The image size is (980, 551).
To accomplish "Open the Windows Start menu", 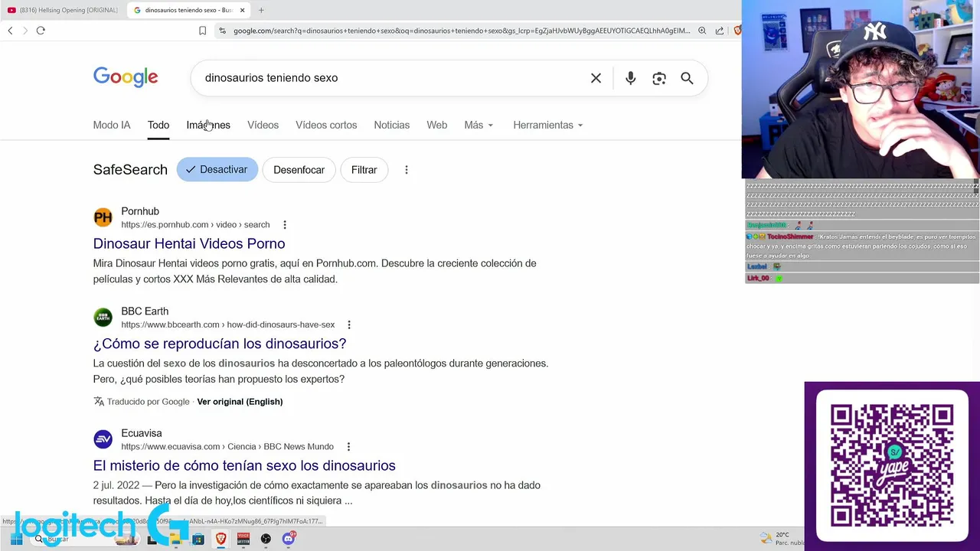I will pyautogui.click(x=16, y=540).
